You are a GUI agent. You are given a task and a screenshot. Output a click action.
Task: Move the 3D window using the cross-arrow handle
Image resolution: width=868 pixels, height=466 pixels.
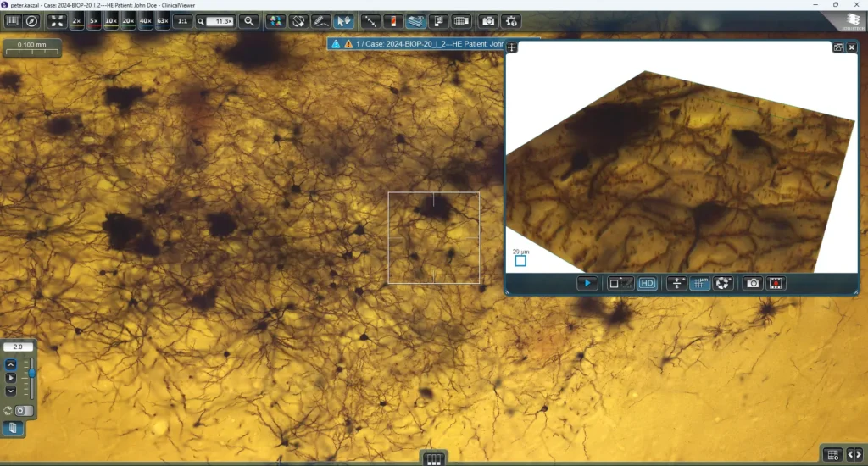tap(512, 47)
